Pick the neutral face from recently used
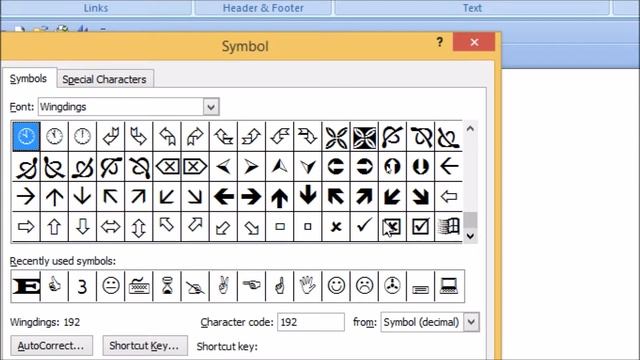 click(x=111, y=286)
